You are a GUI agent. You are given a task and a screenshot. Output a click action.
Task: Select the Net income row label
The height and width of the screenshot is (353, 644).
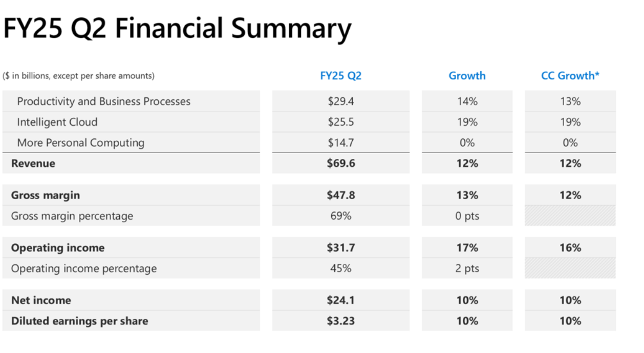point(41,300)
